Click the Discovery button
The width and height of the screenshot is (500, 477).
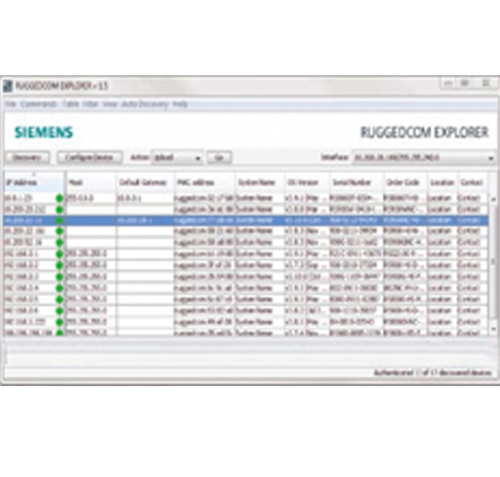(27, 157)
